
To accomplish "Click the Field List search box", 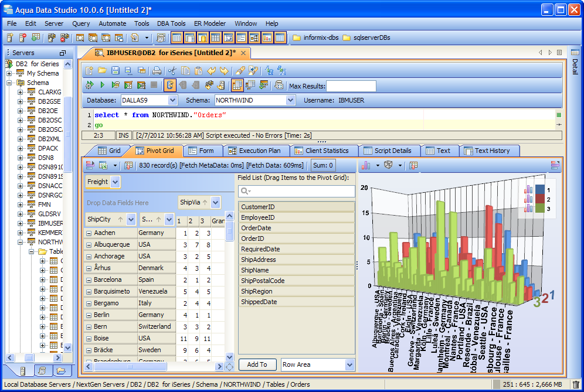I will [x=297, y=191].
